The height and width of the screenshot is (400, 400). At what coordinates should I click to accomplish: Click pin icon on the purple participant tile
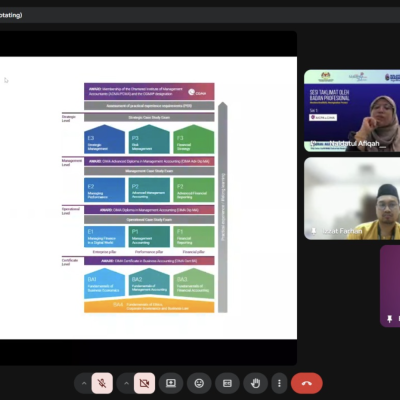(389, 319)
